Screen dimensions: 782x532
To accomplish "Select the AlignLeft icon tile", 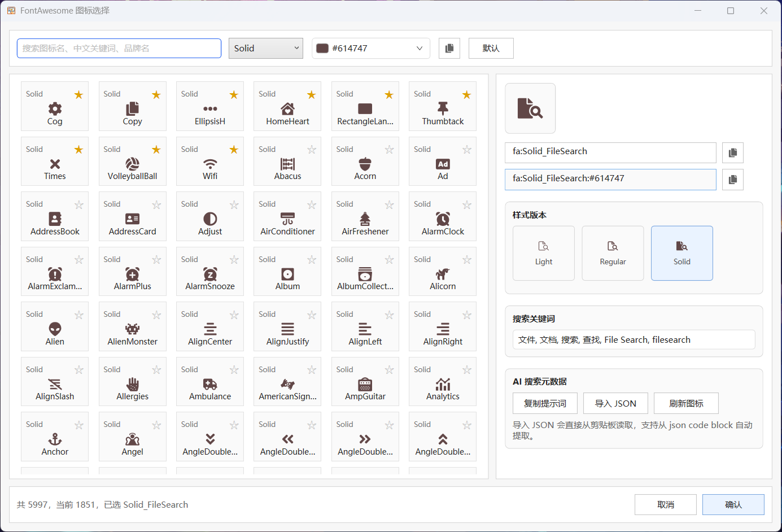I will tap(365, 326).
